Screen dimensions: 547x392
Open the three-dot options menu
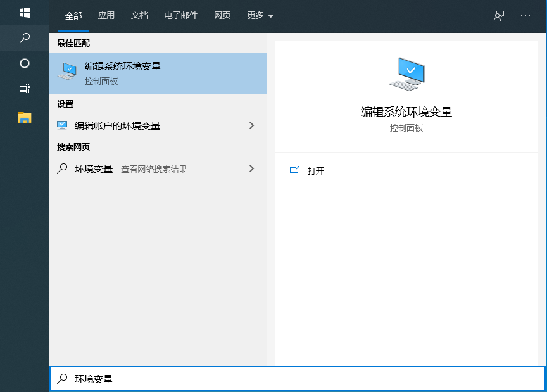[525, 16]
